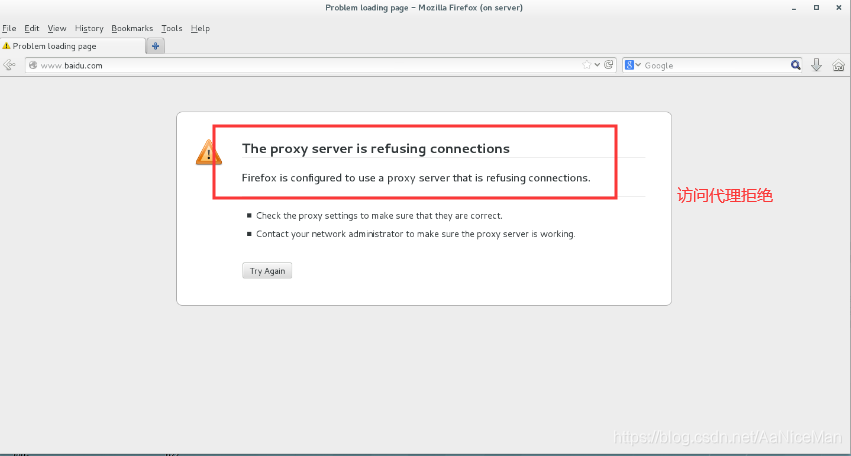
Task: Click the globe site identity icon
Action: pyautogui.click(x=33, y=65)
